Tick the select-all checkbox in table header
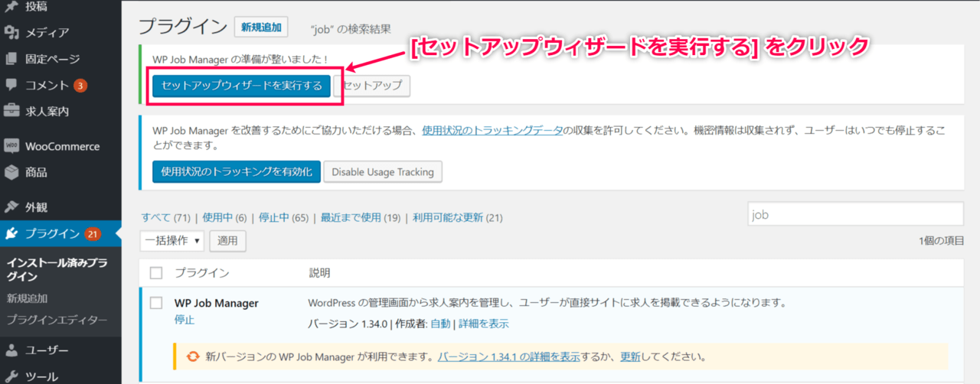The width and height of the screenshot is (980, 384). [156, 273]
